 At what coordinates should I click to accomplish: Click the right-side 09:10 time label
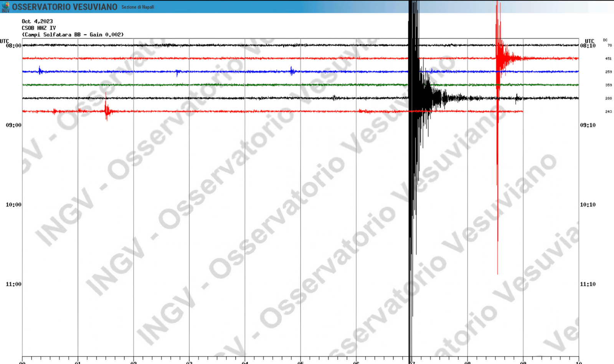[588, 125]
